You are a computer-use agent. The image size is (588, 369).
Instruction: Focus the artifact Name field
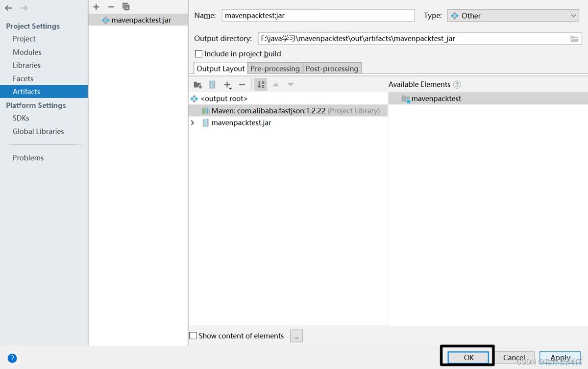318,16
